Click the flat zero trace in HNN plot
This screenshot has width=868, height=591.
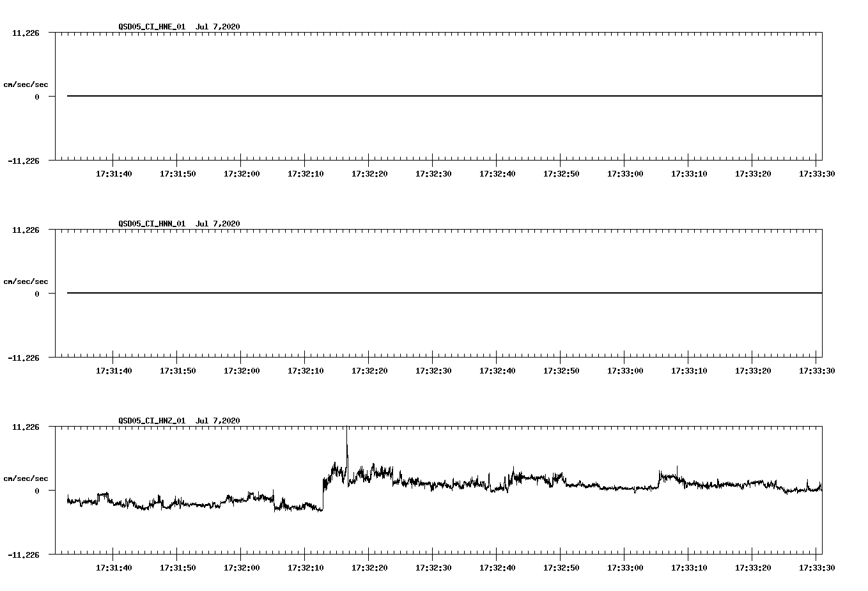[x=444, y=293]
